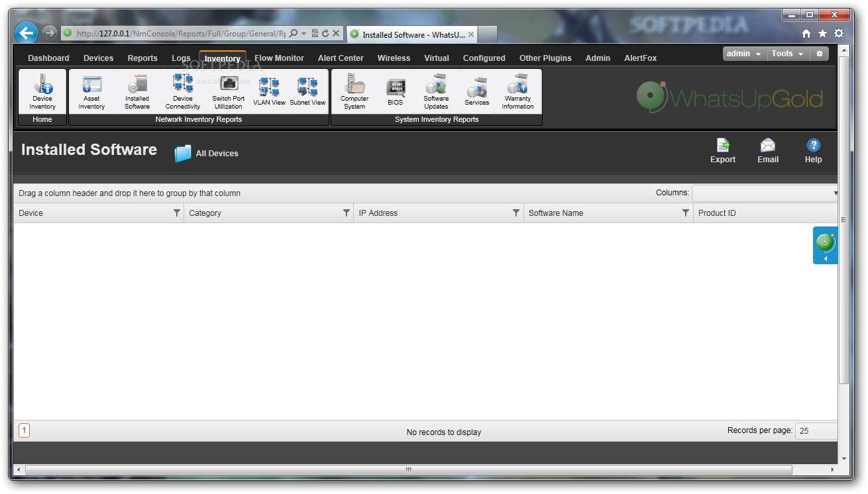
Task: Open browser Tools gear icon
Action: 839,34
